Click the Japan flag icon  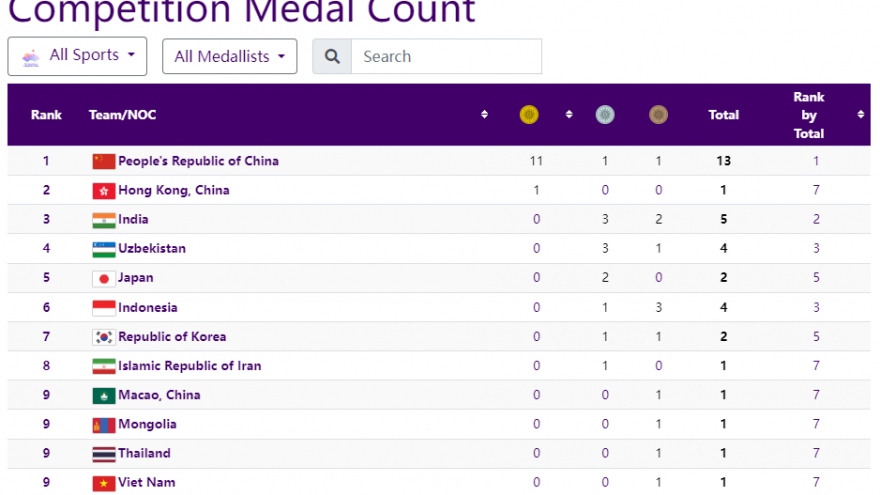(x=104, y=278)
